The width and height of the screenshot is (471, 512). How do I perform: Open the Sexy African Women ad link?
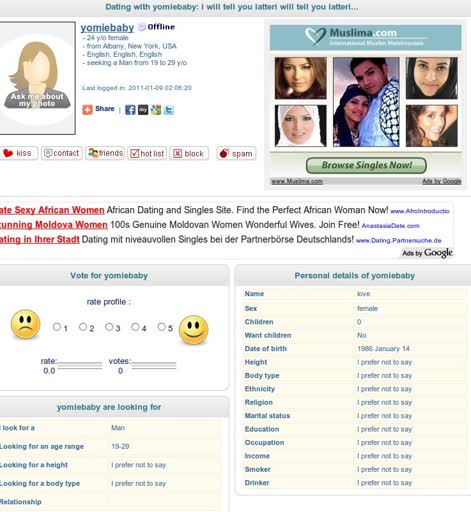[52, 210]
